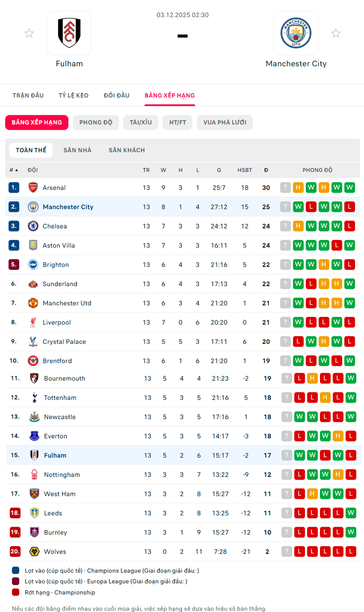
Task: Select the PHONG ĐỘ filter button
Action: [x=95, y=122]
